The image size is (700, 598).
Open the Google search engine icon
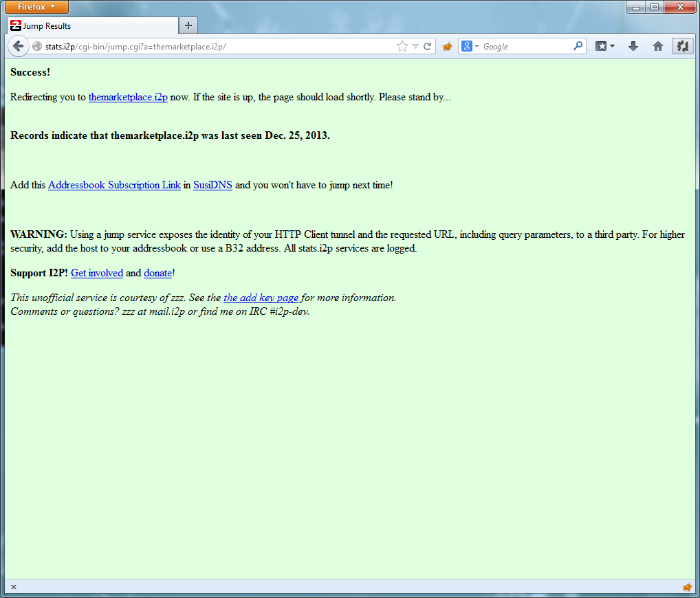click(467, 46)
